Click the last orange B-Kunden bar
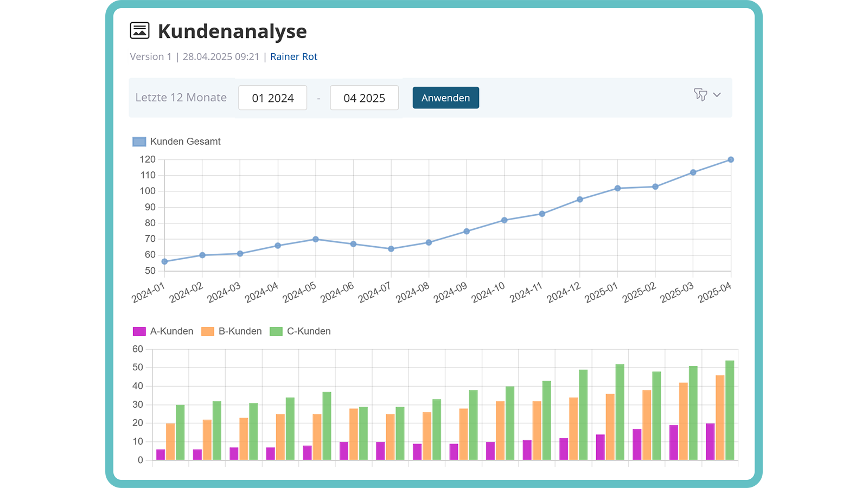The width and height of the screenshot is (868, 488). click(720, 418)
